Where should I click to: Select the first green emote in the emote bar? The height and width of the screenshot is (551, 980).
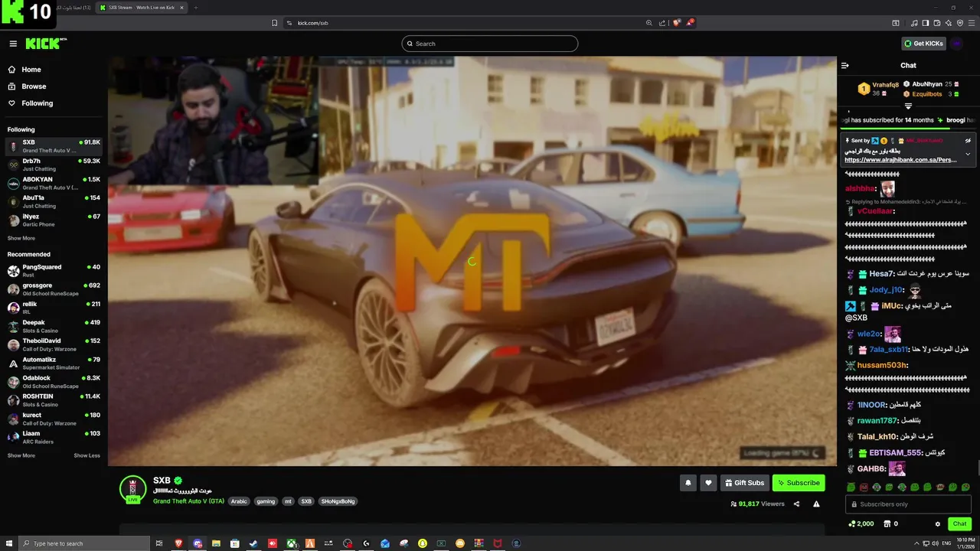[851, 487]
